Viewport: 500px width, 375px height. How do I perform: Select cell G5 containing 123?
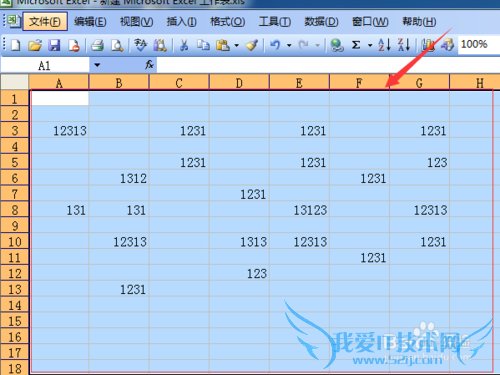[x=419, y=162]
